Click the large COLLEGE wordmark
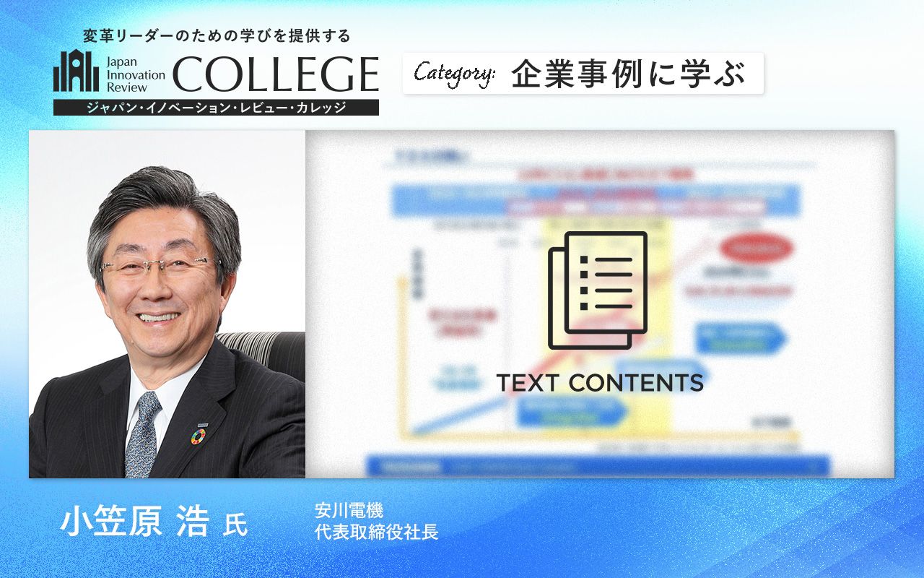The image size is (924, 578). [276, 74]
